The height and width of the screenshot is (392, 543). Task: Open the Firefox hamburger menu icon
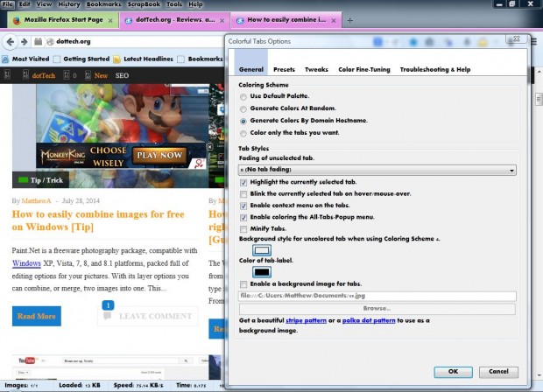[534, 42]
